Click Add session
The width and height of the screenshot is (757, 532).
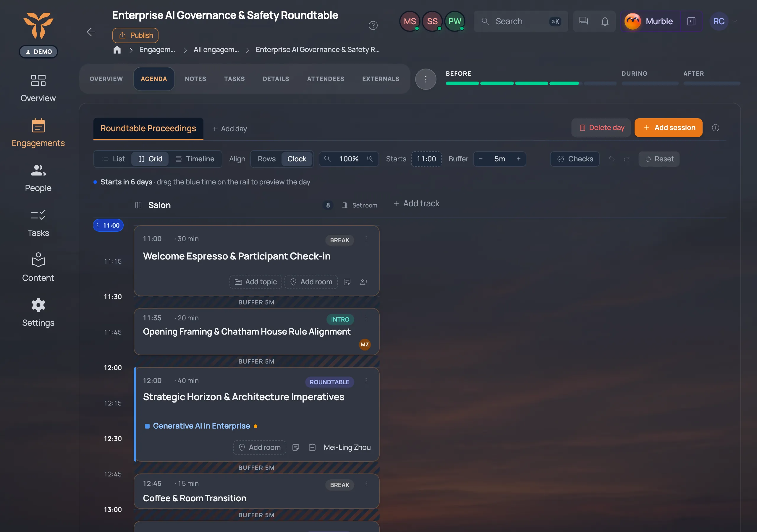[668, 128]
